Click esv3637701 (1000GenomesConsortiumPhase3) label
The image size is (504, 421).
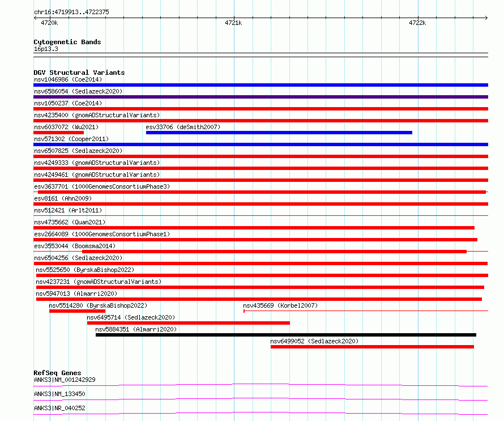tap(102, 186)
